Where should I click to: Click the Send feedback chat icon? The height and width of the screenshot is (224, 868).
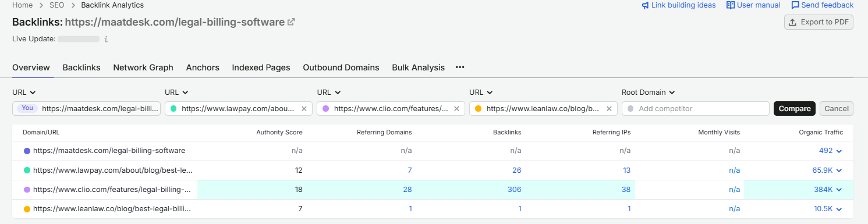795,5
